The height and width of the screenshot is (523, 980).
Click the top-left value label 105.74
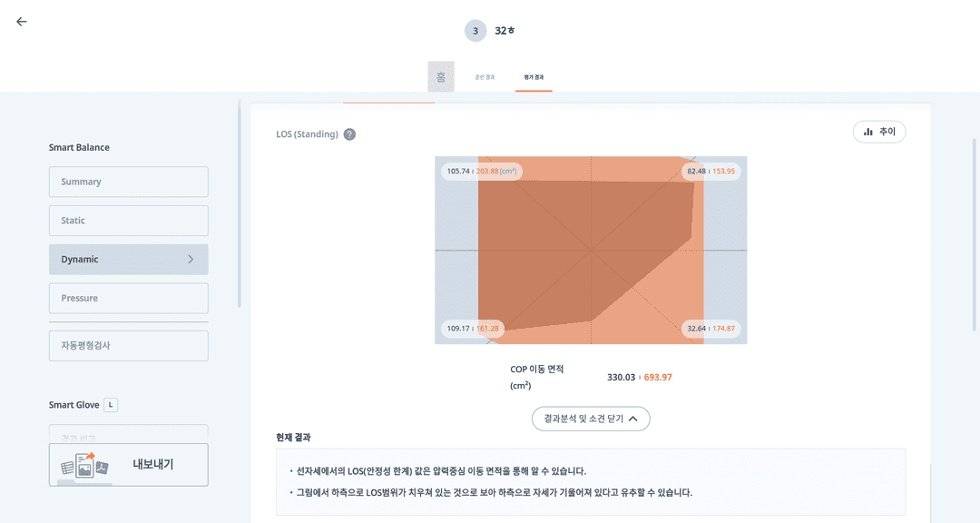pos(459,172)
